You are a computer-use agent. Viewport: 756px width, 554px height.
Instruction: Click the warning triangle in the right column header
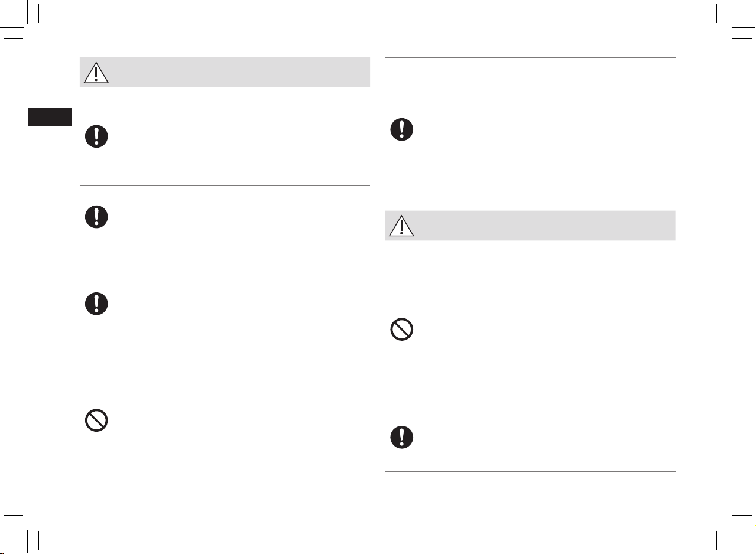[x=401, y=226]
